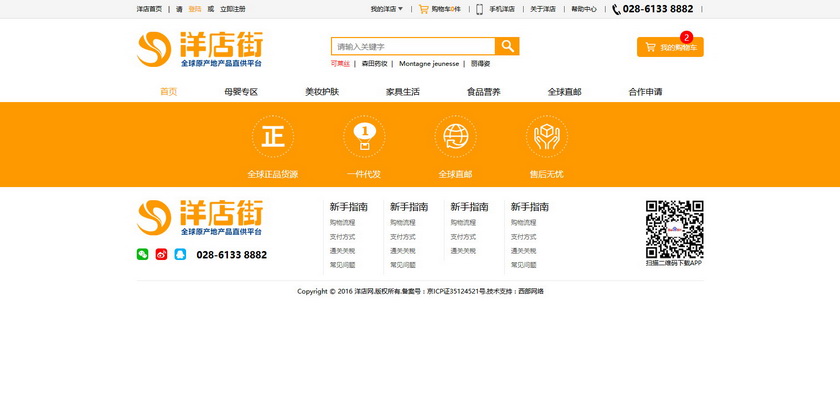
Task: Open the 全球直邮 navigation menu tab
Action: point(565,92)
